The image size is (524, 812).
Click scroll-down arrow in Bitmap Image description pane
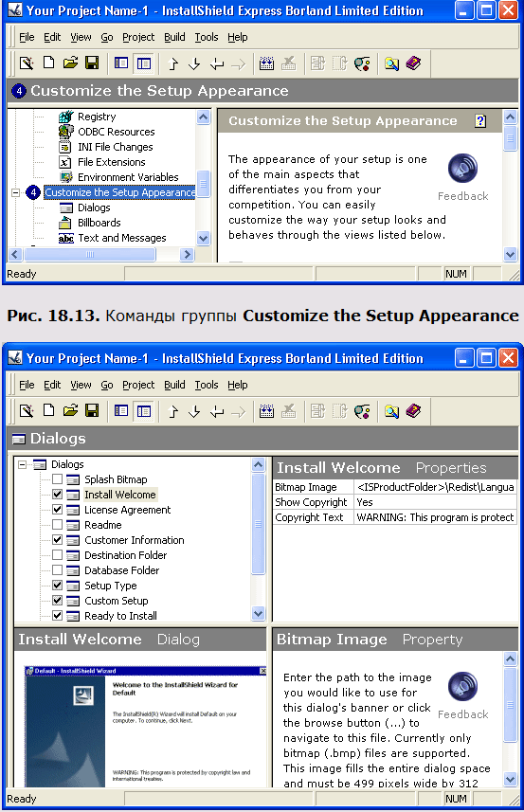[x=510, y=779]
